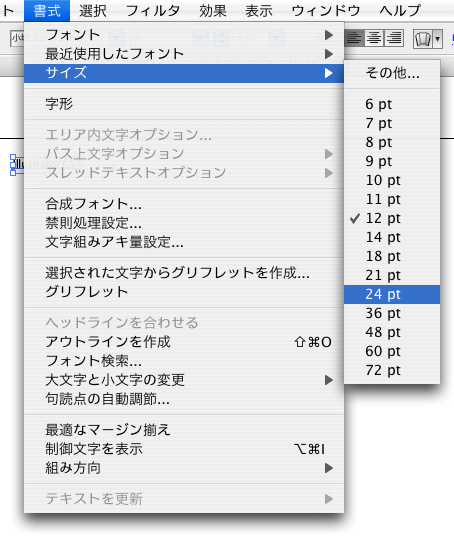Open the 選択 menu in the menu bar

click(92, 11)
